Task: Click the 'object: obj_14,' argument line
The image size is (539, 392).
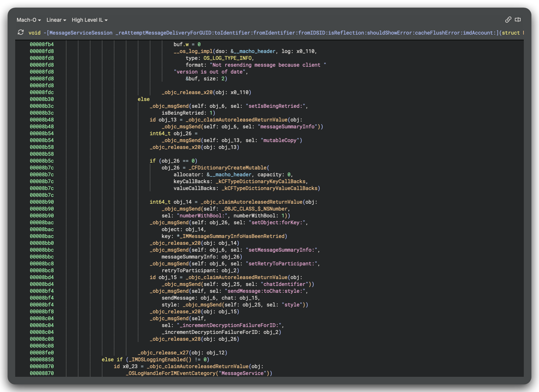Action: (x=184, y=229)
